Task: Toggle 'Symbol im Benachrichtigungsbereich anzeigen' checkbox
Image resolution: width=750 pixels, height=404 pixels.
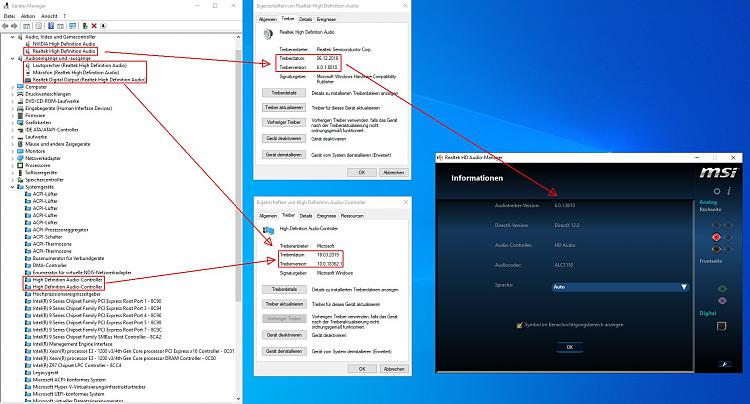Action: 519,325
